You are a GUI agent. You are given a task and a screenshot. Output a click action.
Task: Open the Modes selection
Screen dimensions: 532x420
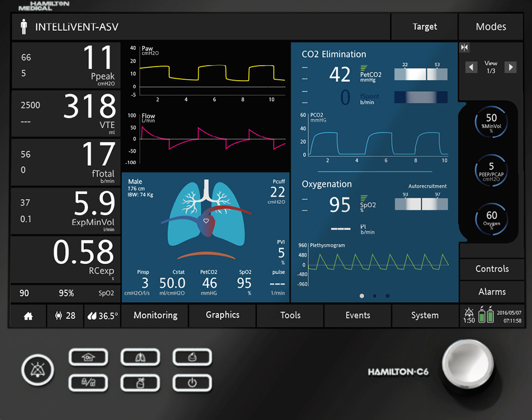pos(490,27)
